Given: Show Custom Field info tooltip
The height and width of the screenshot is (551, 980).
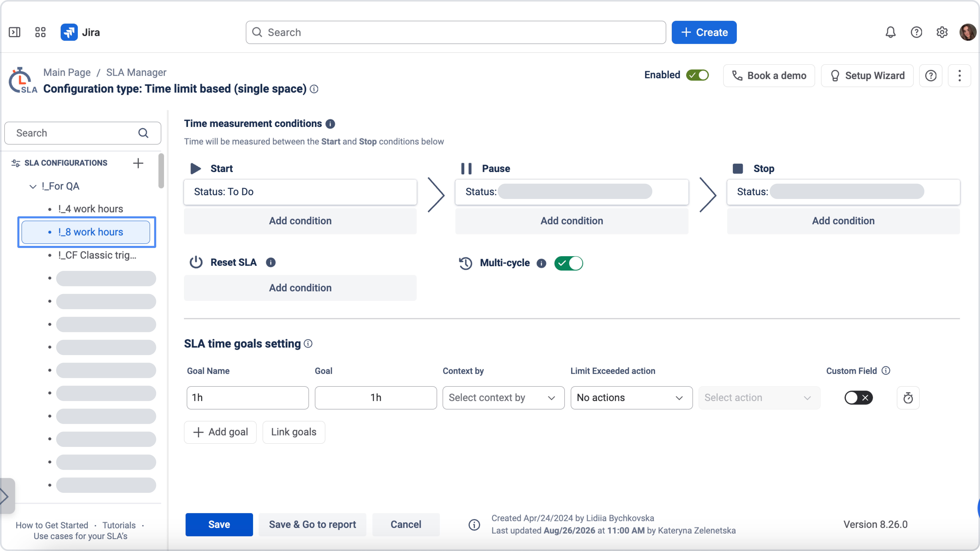Looking at the screenshot, I should pos(886,371).
